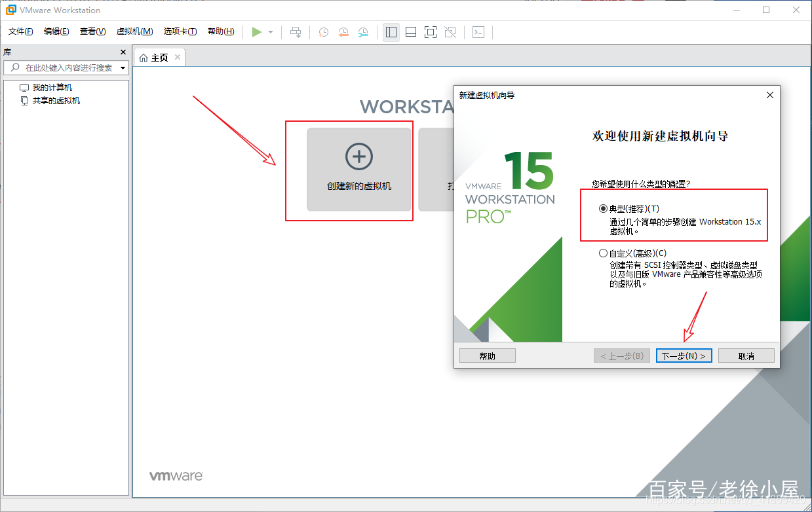
Task: Click the 库 panel title
Action: [7, 52]
